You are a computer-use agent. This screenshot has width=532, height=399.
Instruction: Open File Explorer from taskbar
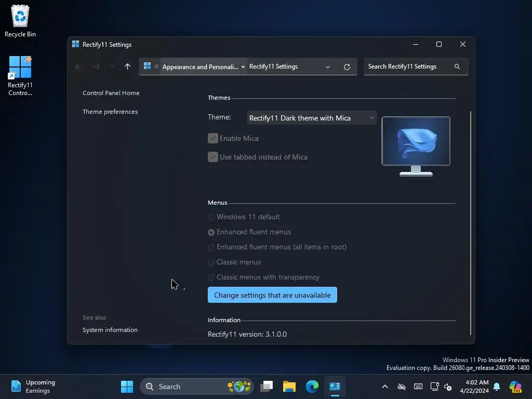[x=289, y=387]
